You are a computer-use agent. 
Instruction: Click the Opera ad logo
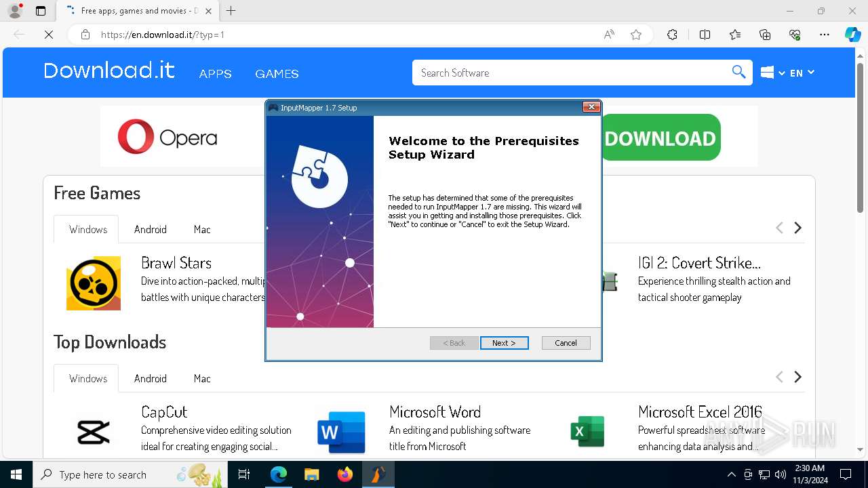(167, 137)
